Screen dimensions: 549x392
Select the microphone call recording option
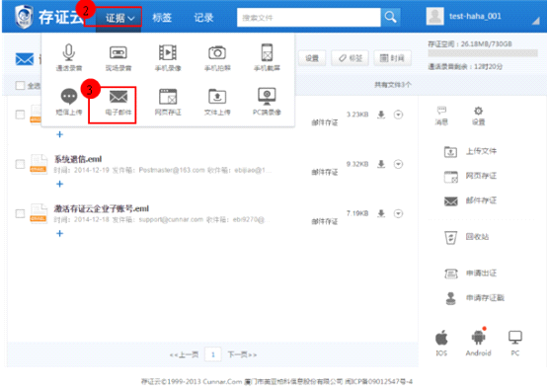69,57
